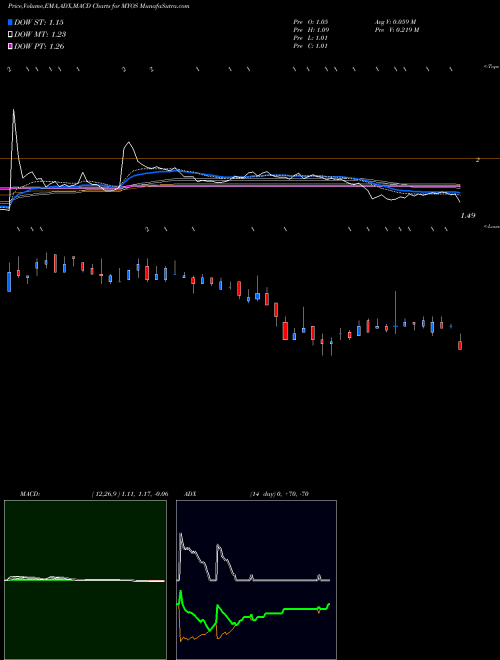Click the 'Pre H: 1.09' value
Viewport: 500px width, 660px height.
(x=311, y=30)
